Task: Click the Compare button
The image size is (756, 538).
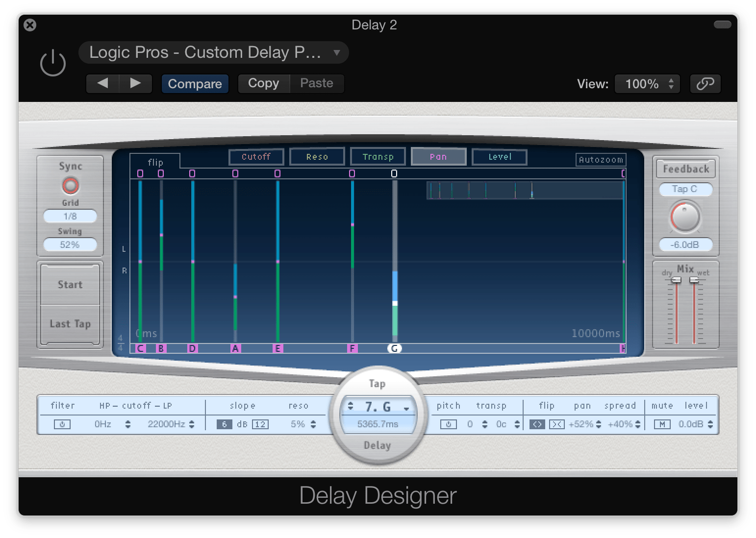Action: click(195, 83)
